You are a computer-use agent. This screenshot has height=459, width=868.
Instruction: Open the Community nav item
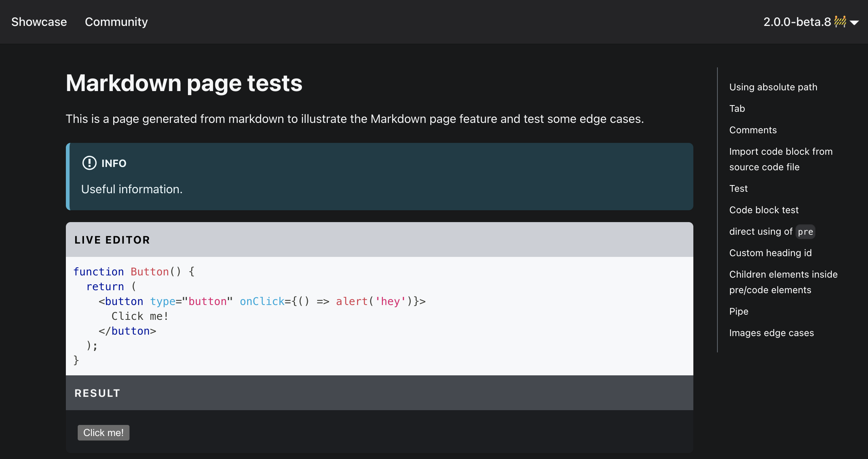point(116,22)
